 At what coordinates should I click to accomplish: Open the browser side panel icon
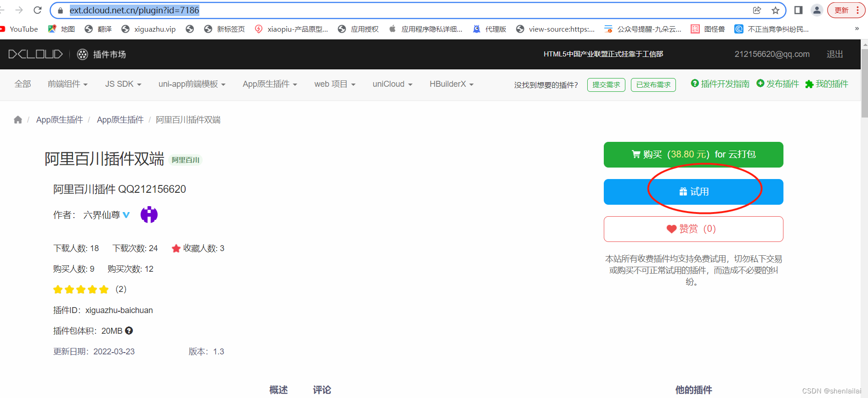[799, 10]
